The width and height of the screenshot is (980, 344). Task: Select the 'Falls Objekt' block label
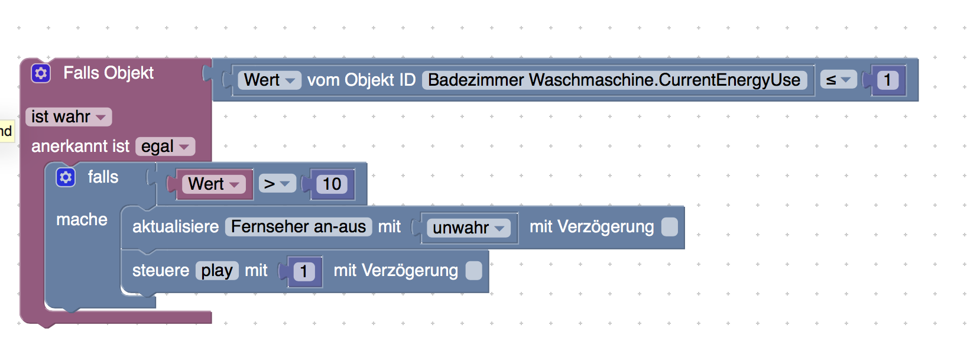pos(108,73)
